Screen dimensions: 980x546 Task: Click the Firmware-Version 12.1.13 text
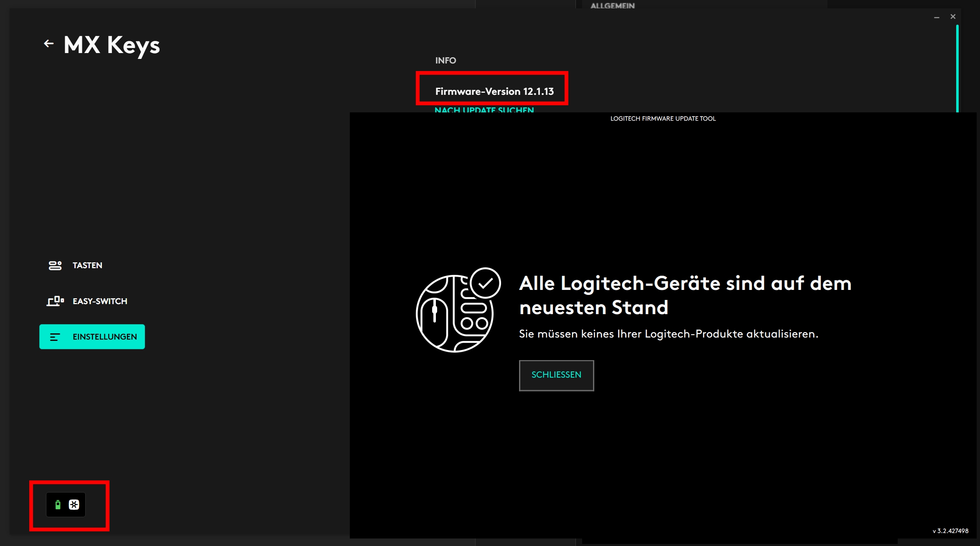[494, 91]
